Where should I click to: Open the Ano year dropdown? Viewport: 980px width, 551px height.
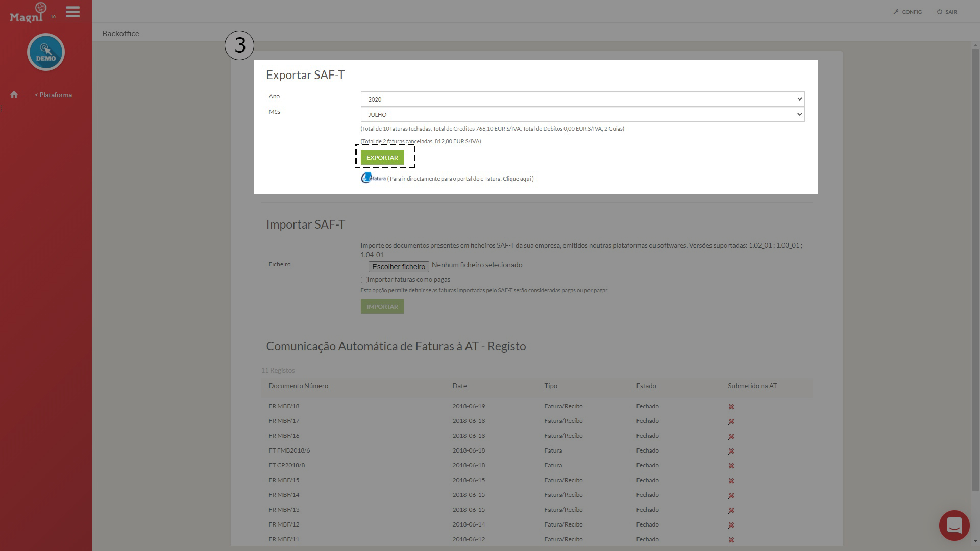pyautogui.click(x=582, y=99)
